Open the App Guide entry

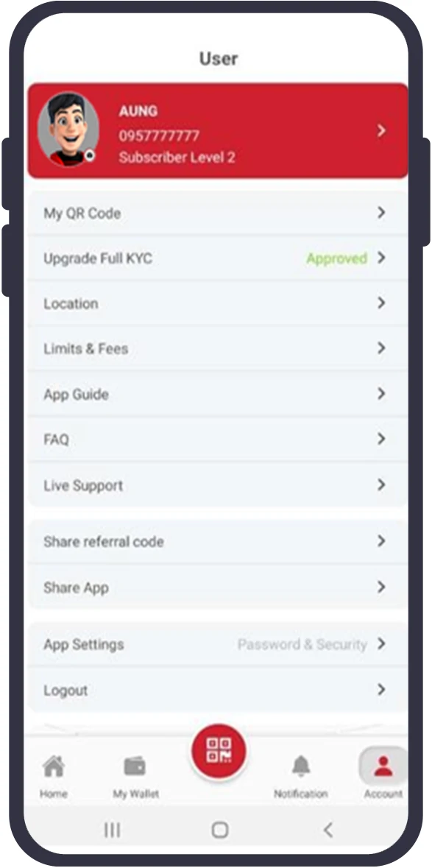(218, 394)
